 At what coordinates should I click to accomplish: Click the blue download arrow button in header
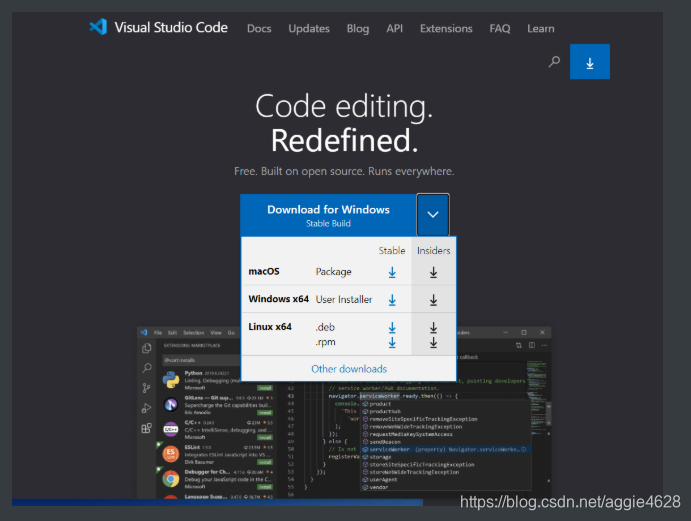coord(590,61)
